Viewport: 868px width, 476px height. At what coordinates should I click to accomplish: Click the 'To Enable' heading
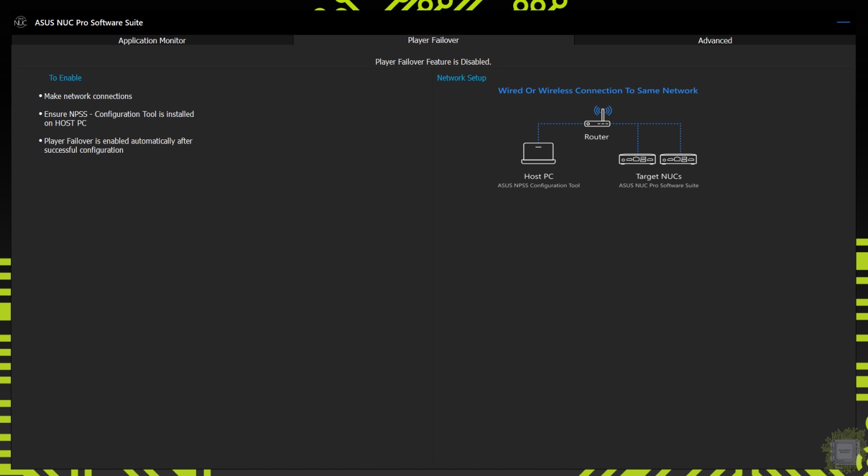coord(65,78)
